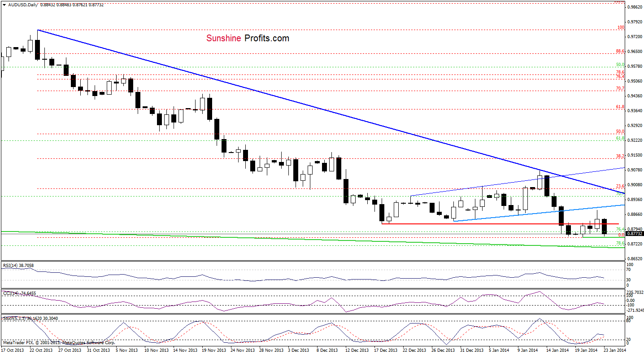This screenshot has height=354, width=644.
Task: Click price axis value 0.89360
Action: (635, 200)
